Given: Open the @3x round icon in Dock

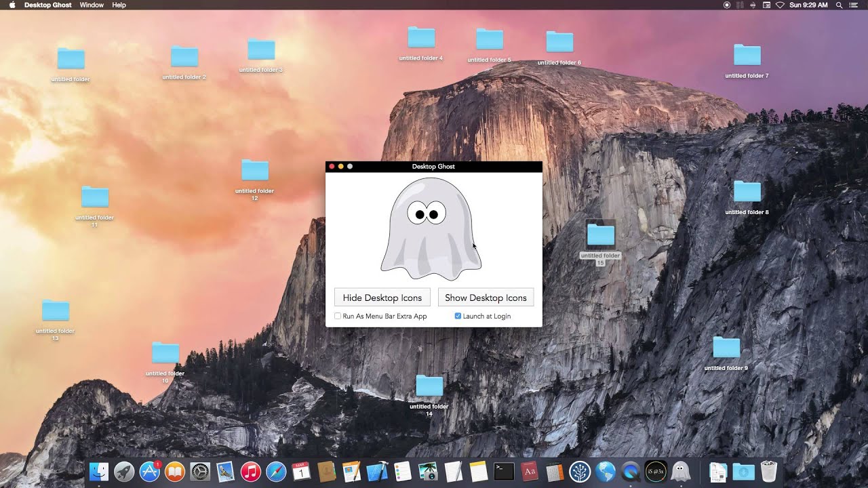Looking at the screenshot, I should coord(656,472).
